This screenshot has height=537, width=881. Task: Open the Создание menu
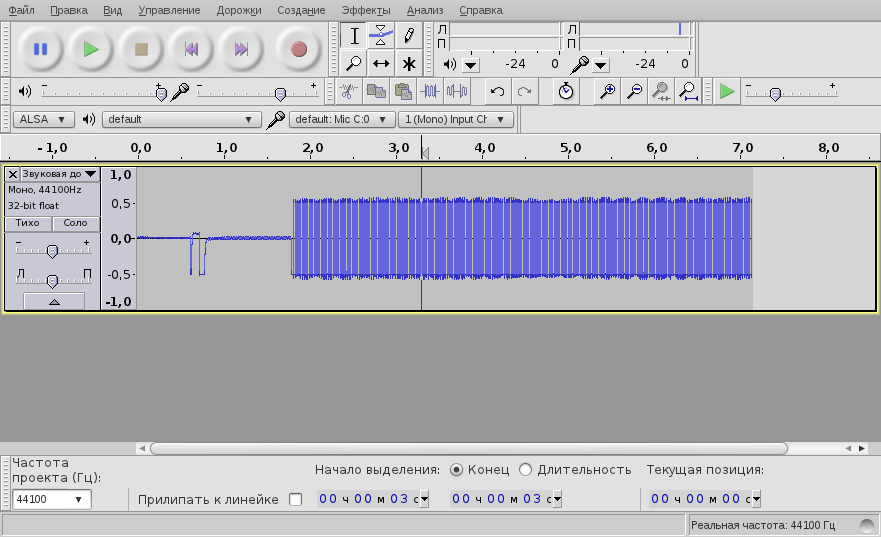point(301,10)
